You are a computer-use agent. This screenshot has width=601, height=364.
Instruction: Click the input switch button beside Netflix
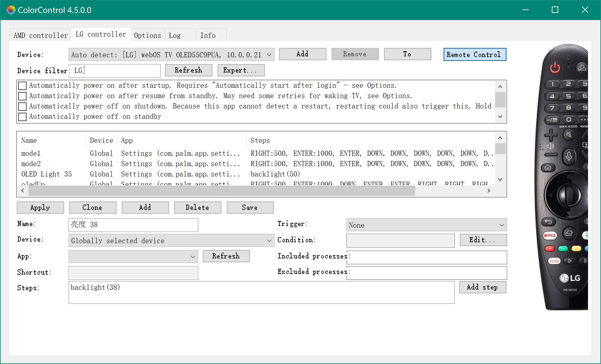point(569,233)
